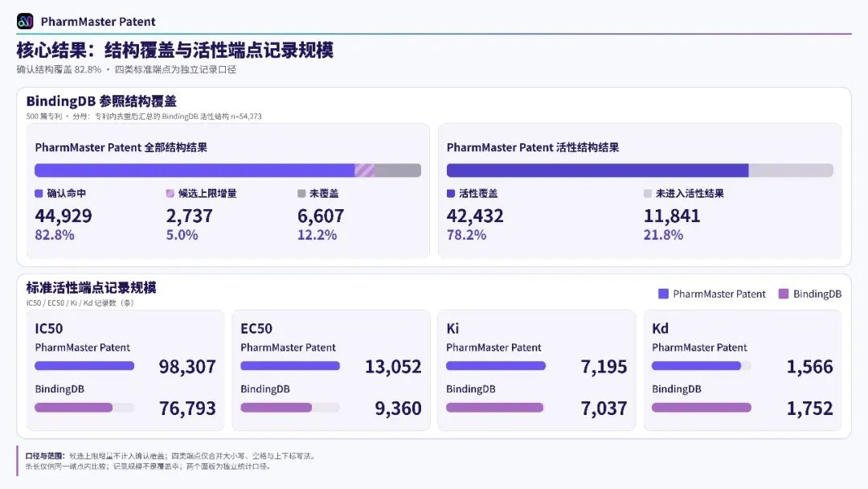Select the Kd BindingDB bar
This screenshot has height=489, width=868.
pos(702,408)
